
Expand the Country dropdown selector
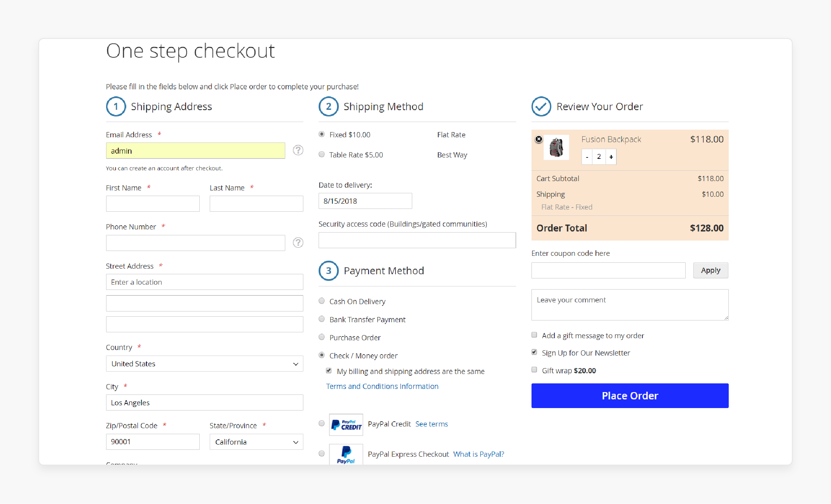click(x=203, y=364)
